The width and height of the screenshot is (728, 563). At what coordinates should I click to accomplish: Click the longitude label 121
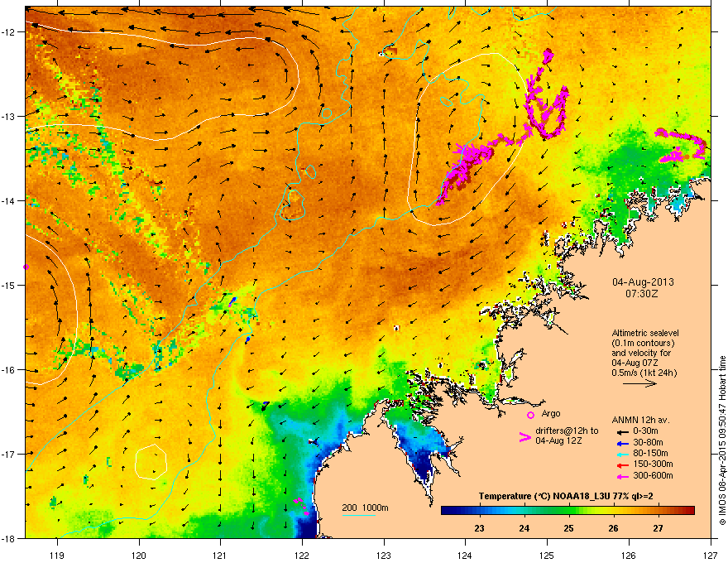coord(220,556)
